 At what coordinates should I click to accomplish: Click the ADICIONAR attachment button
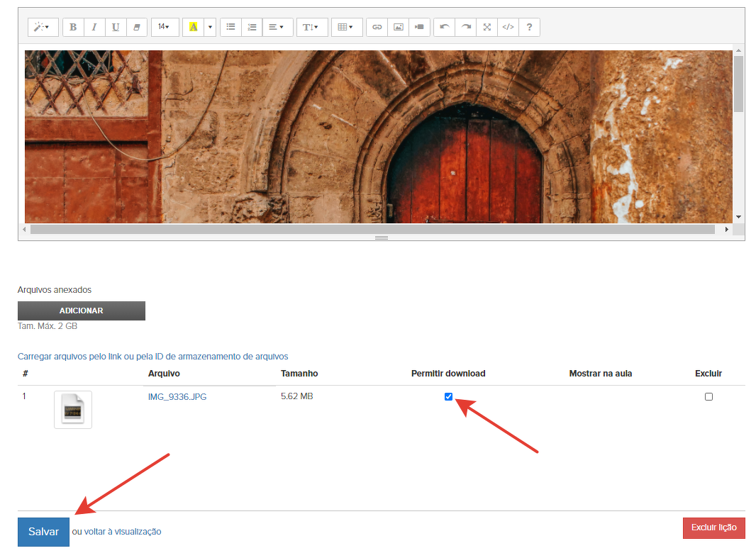82,311
